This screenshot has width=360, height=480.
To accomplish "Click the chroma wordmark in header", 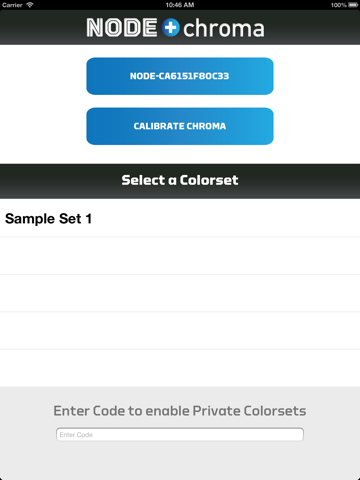I will pos(224,29).
